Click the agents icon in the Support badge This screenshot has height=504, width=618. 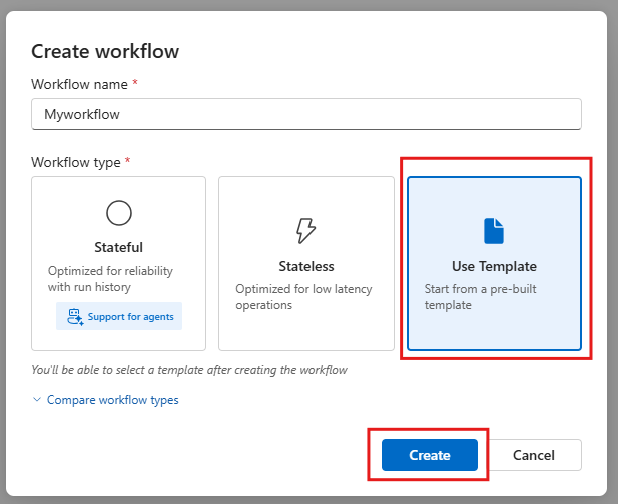[x=73, y=317]
